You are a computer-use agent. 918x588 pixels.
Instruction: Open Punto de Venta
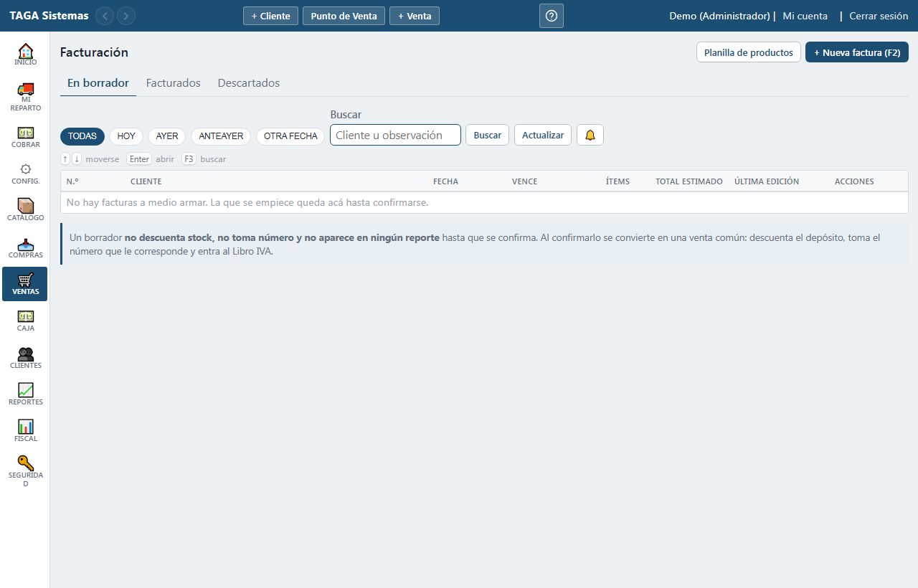(x=344, y=16)
